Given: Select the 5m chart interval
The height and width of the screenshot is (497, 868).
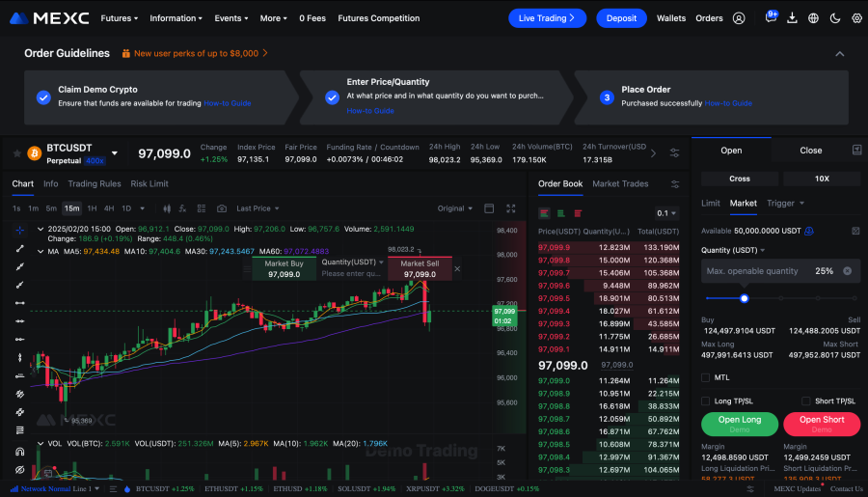Looking at the screenshot, I should tap(51, 208).
